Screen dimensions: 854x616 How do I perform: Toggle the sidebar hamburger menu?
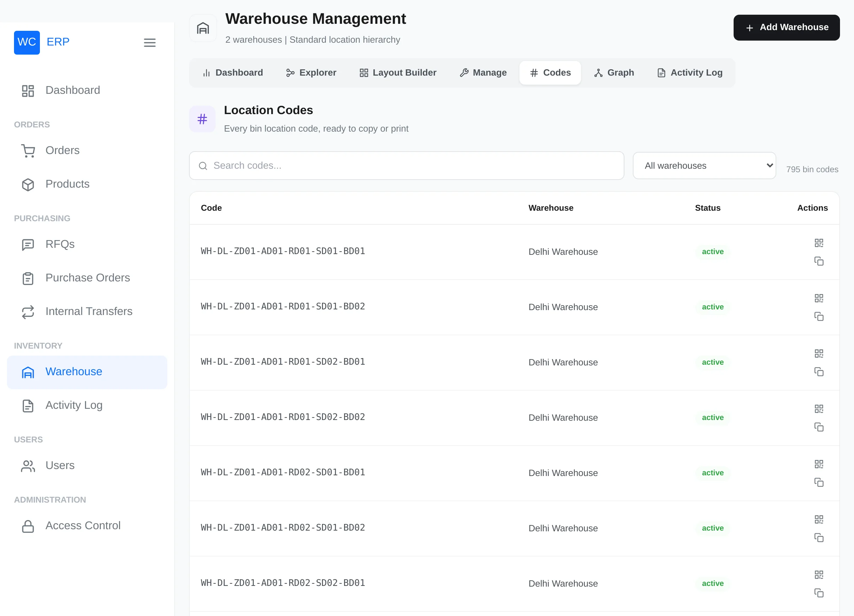pos(149,43)
